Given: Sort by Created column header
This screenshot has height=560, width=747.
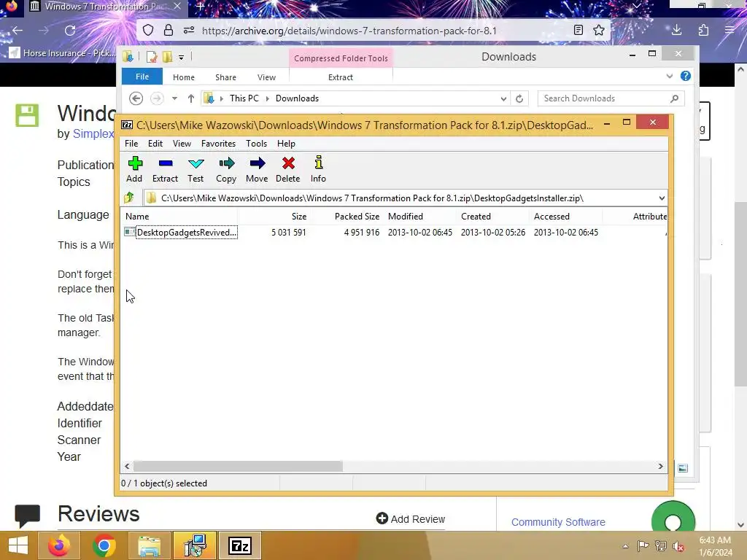Looking at the screenshot, I should (476, 216).
